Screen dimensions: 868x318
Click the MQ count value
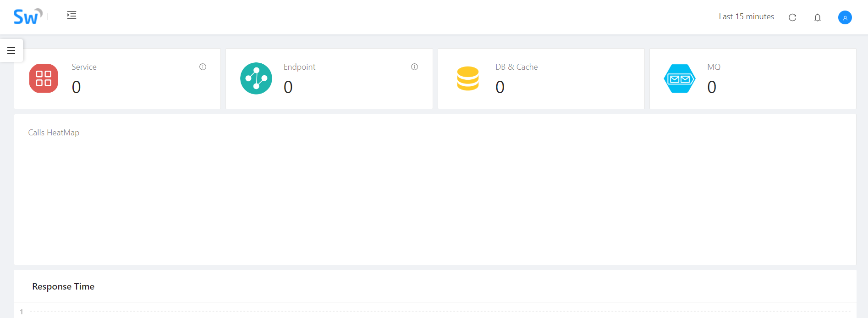pos(712,87)
